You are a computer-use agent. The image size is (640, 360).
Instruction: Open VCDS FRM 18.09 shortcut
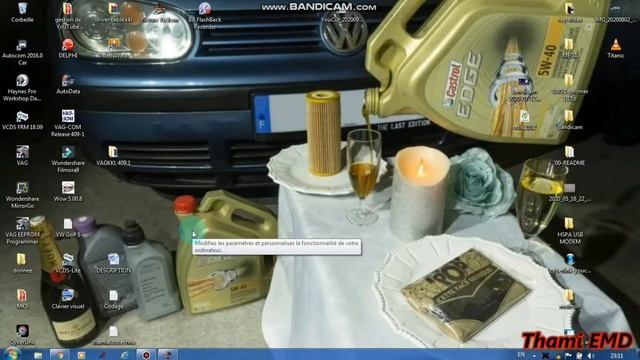pos(22,120)
